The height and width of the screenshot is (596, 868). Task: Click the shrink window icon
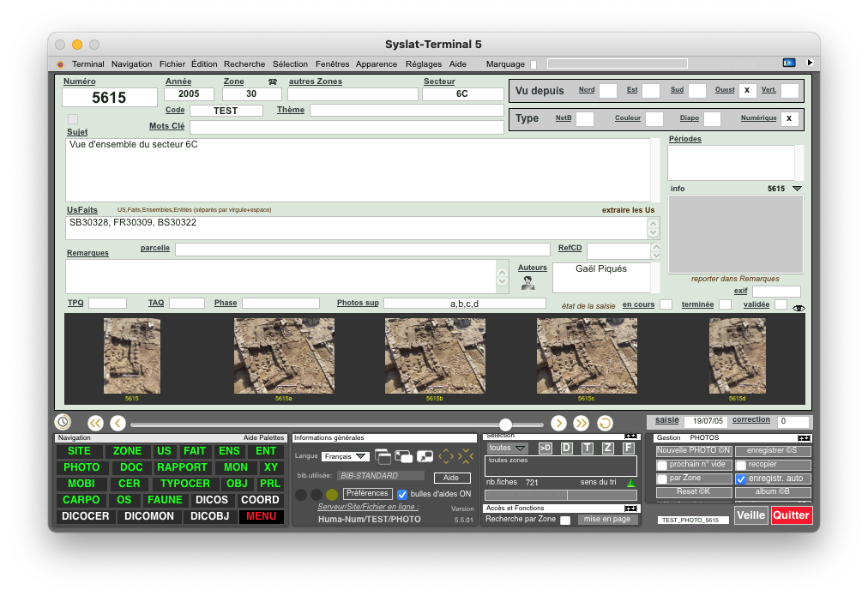point(425,456)
